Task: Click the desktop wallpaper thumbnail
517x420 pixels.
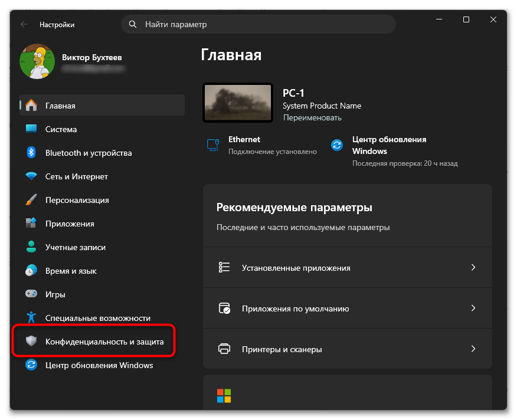Action: [238, 103]
